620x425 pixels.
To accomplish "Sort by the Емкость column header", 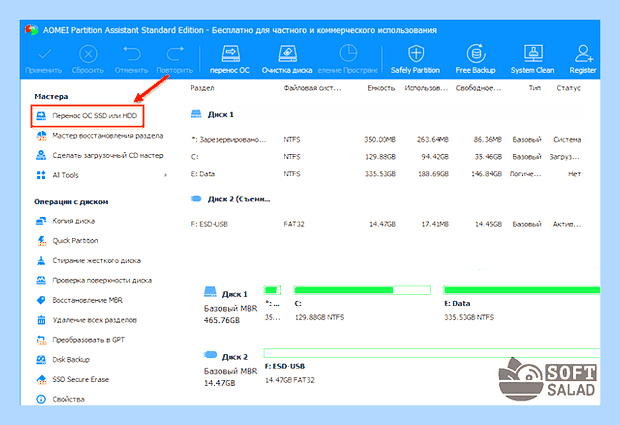I will (x=381, y=88).
